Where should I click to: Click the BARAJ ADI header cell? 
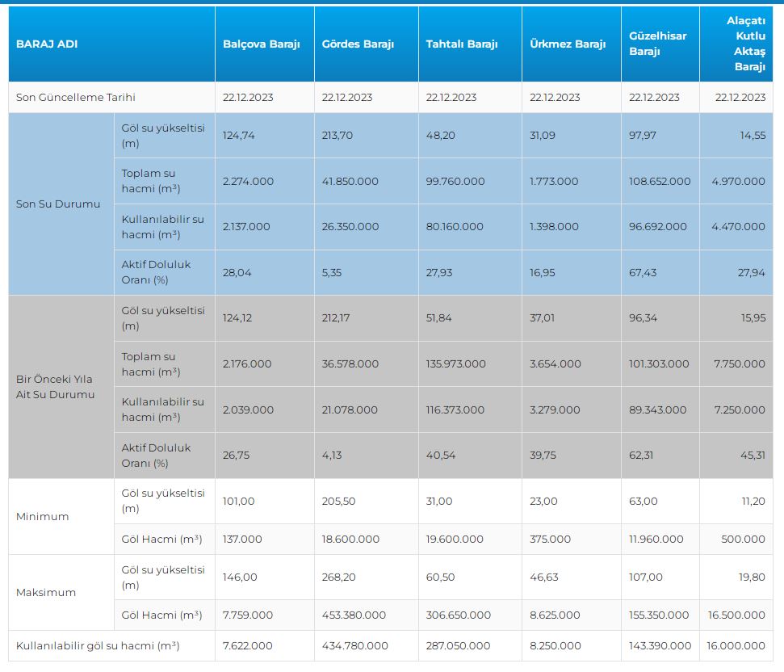pos(47,44)
